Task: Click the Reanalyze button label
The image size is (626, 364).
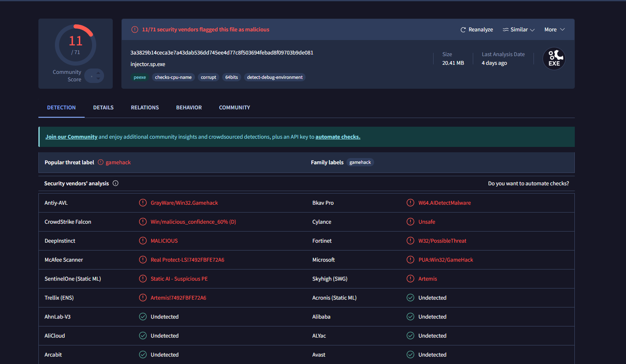Action: 481,30
